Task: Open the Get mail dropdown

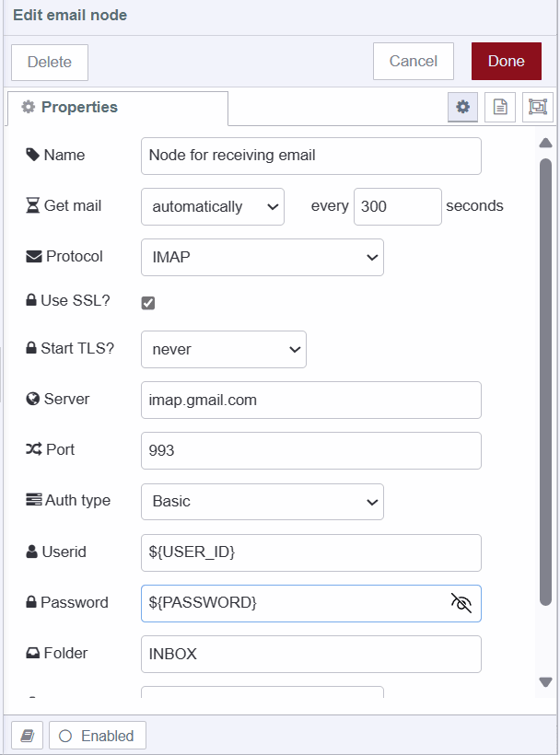Action: pyautogui.click(x=213, y=206)
